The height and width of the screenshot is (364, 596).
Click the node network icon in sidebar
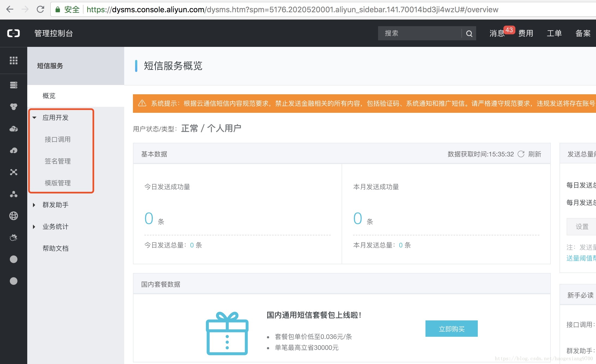point(14,172)
